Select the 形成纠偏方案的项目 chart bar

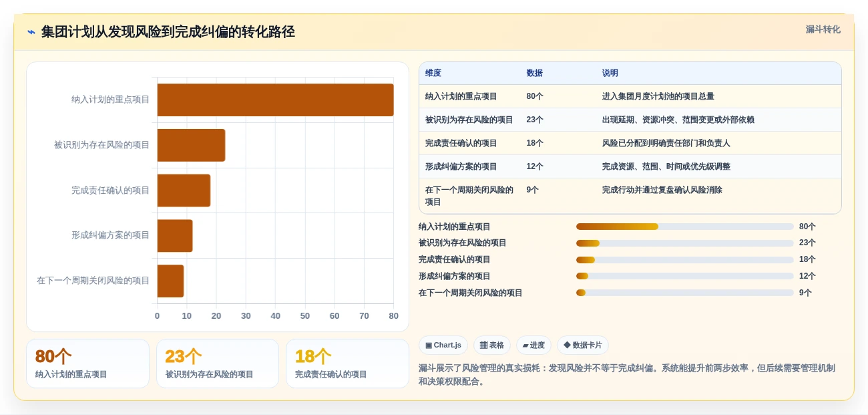pos(175,235)
